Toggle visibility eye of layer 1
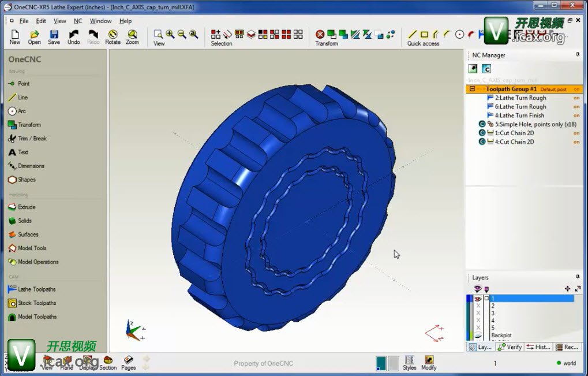Screen dimensions: 588x376 [x=478, y=299]
